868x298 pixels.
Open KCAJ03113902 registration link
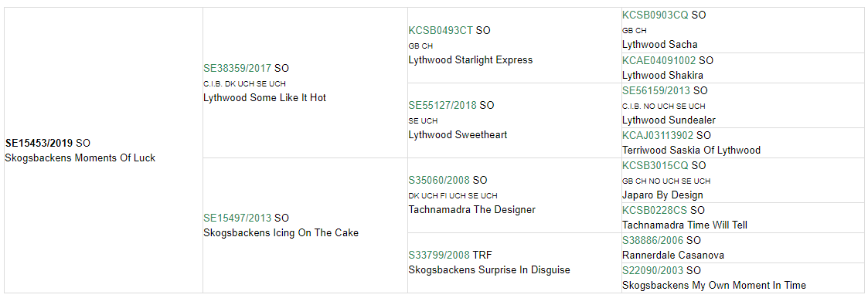658,135
